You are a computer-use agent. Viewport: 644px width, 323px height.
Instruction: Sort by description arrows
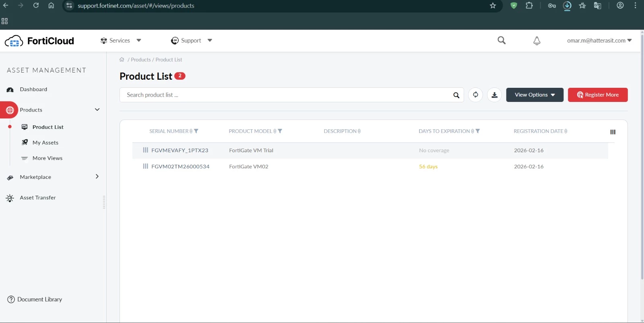[359, 131]
